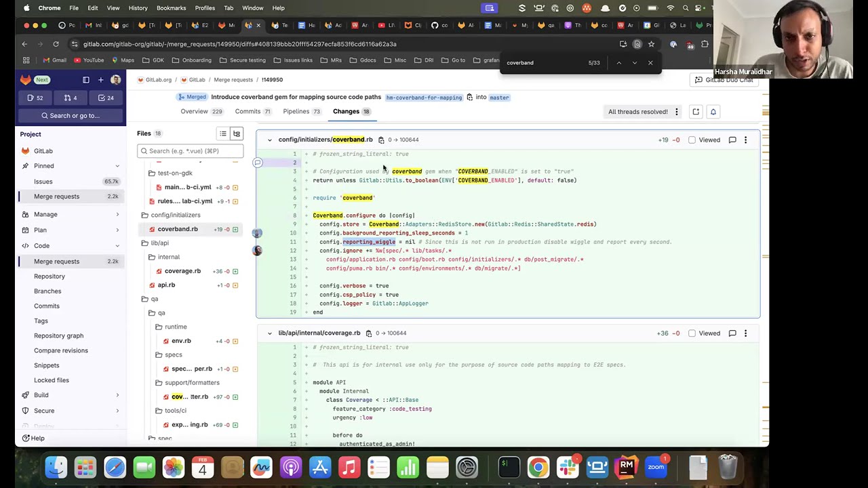868x488 pixels.
Task: Expand the Build sidebar section
Action: 71,395
